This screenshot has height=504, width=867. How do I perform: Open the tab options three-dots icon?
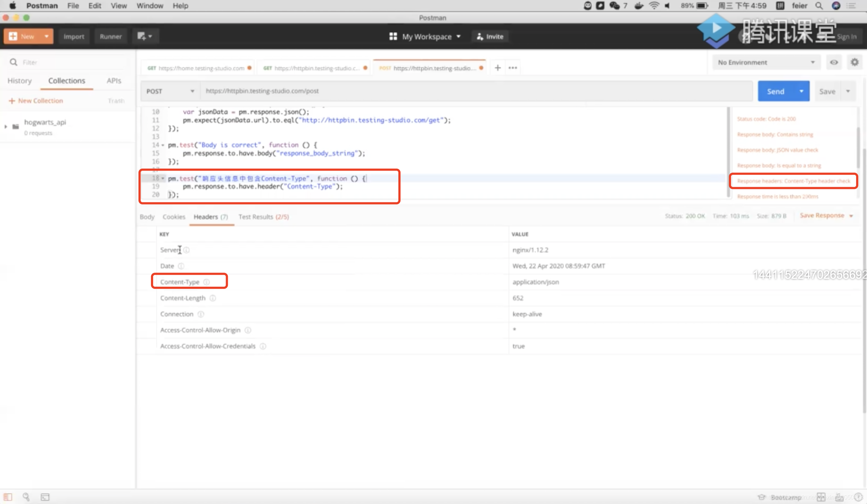pyautogui.click(x=512, y=68)
